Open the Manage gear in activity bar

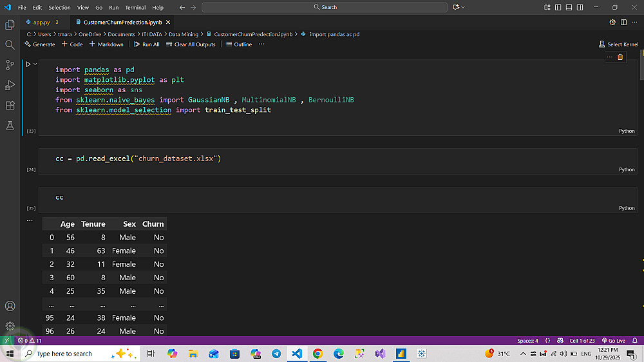pyautogui.click(x=10, y=326)
